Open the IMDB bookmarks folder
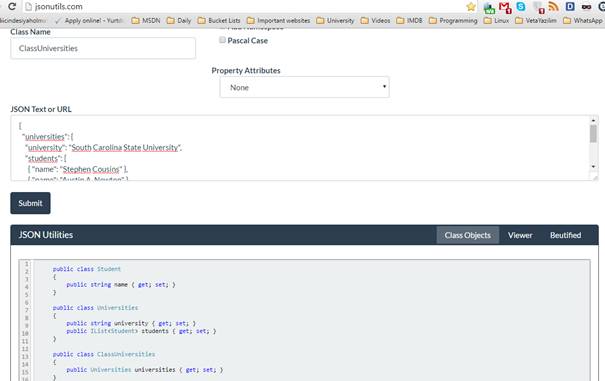Image resolution: width=605 pixels, height=381 pixels. (409, 20)
